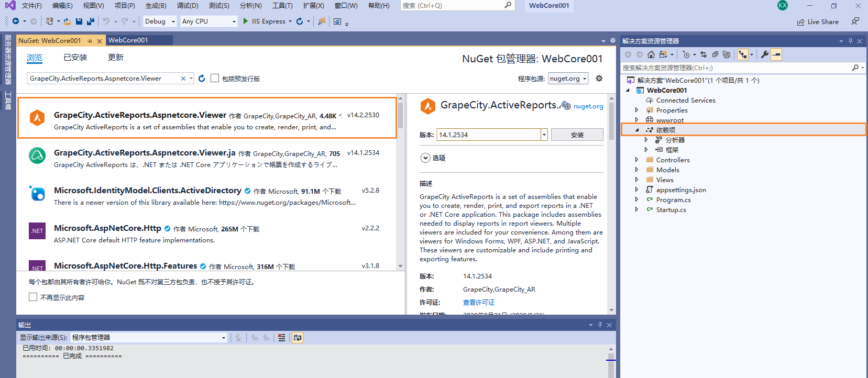
Task: Open the 工具(T) Tools menu
Action: click(282, 6)
